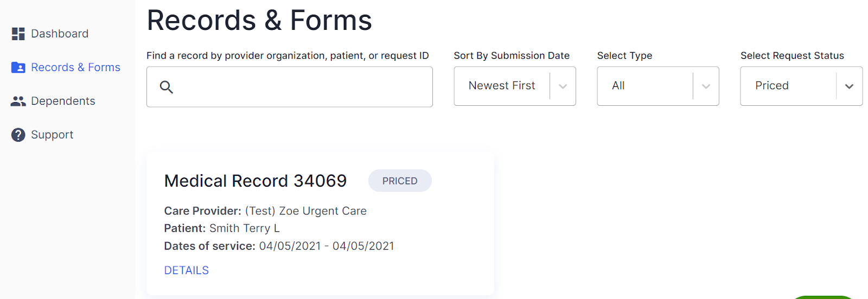
Task: Click the magnifier search icon
Action: tap(167, 87)
